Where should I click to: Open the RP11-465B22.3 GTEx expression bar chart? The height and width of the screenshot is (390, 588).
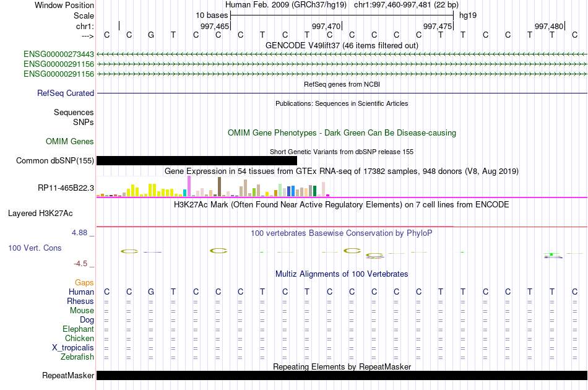pyautogui.click(x=213, y=187)
